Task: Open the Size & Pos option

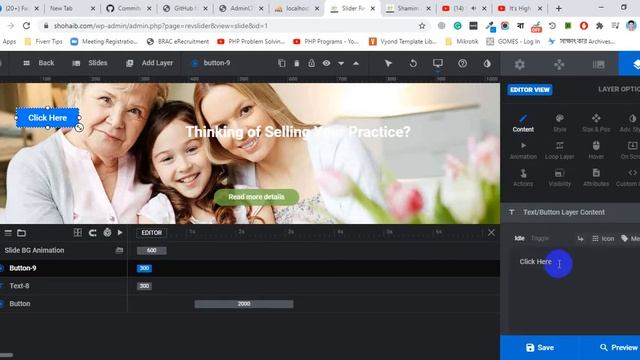Action: 596,123
